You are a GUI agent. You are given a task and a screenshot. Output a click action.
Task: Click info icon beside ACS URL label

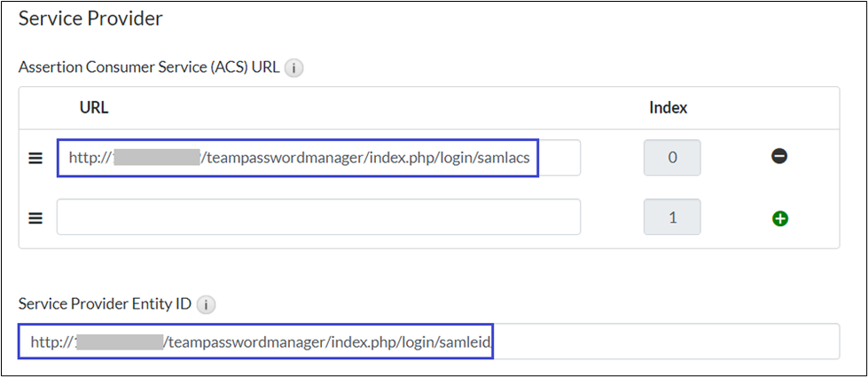coord(294,68)
